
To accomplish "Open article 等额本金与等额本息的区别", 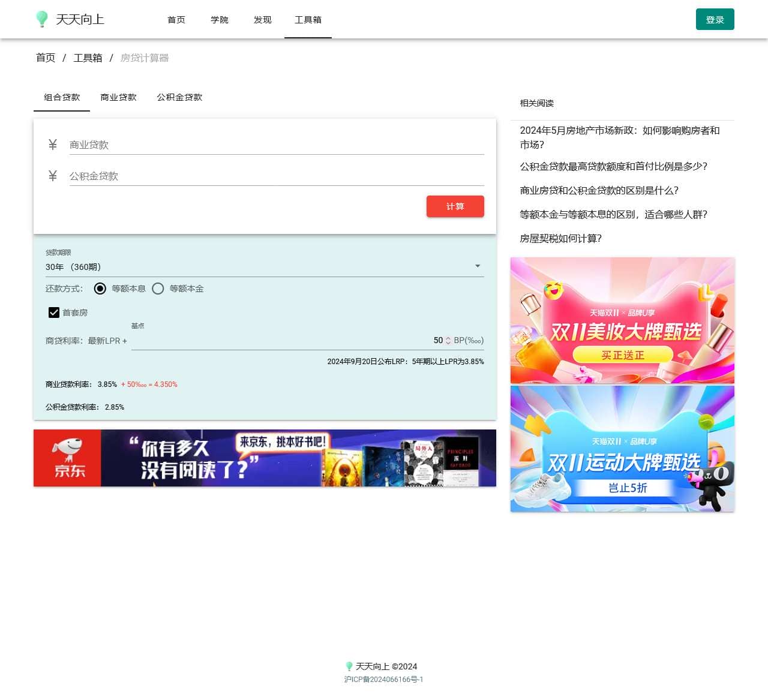I will (x=622, y=214).
